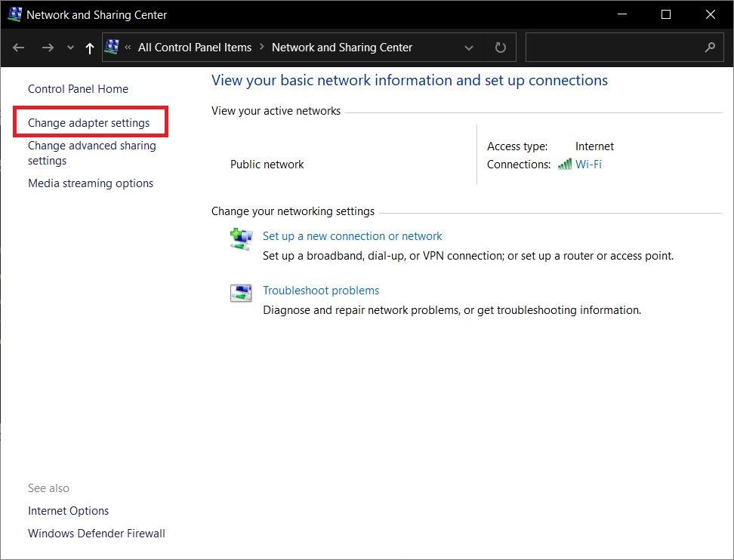
Task: Click the Control Panel icon in address bar
Action: click(x=112, y=47)
